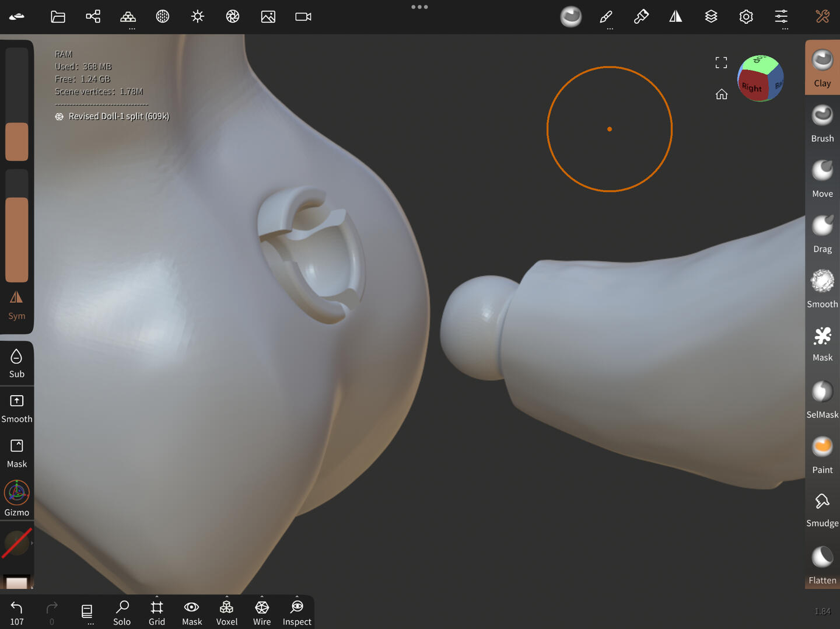Expand the Voxel remesh options
840x629 pixels.
click(227, 613)
